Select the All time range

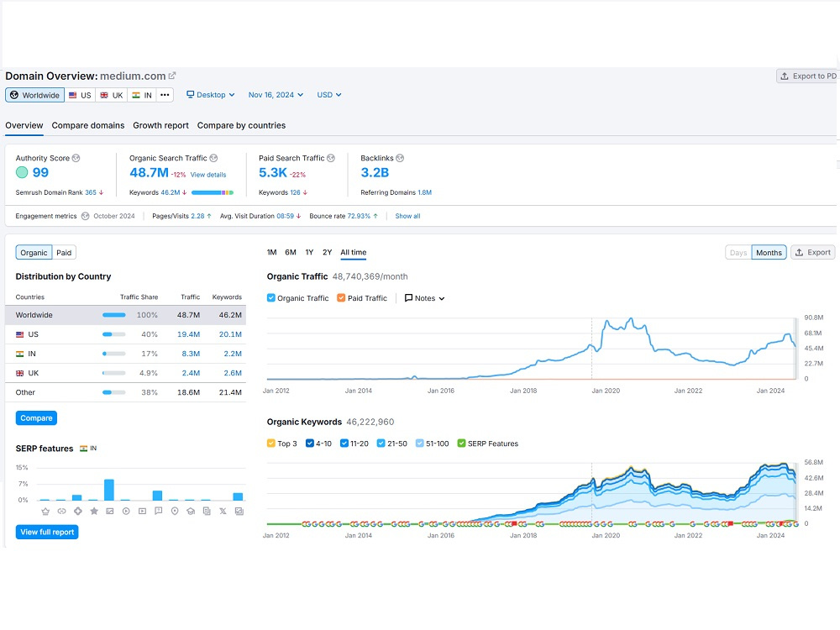(x=354, y=252)
